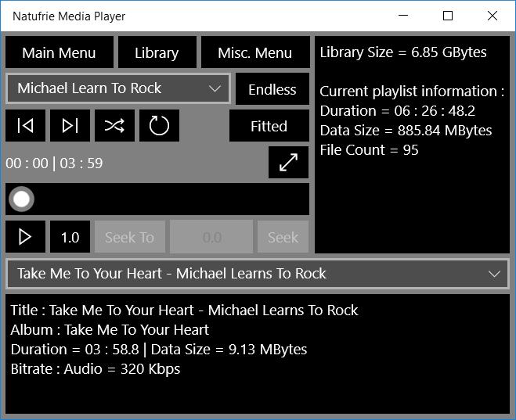Click the 0.0 seek position field

tap(211, 237)
